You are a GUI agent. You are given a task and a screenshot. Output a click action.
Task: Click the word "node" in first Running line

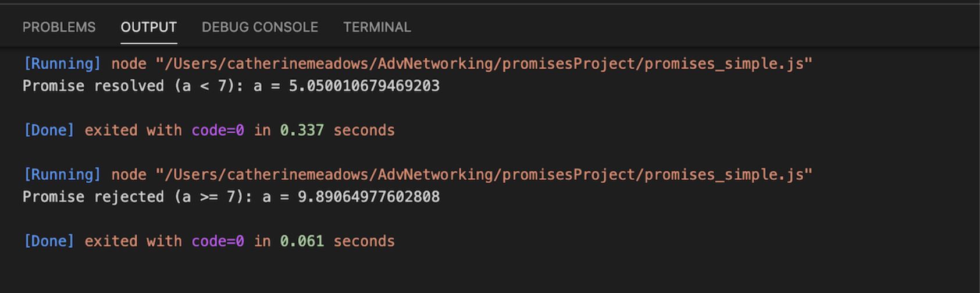[x=129, y=63]
